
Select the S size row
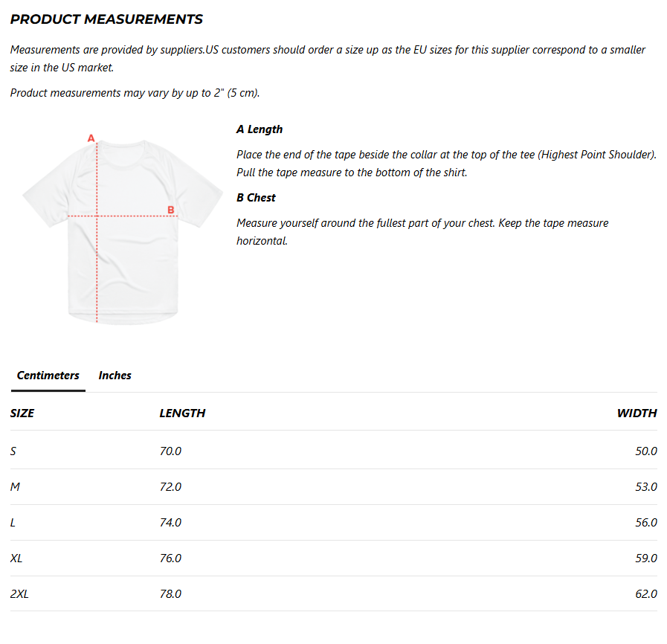click(x=333, y=451)
